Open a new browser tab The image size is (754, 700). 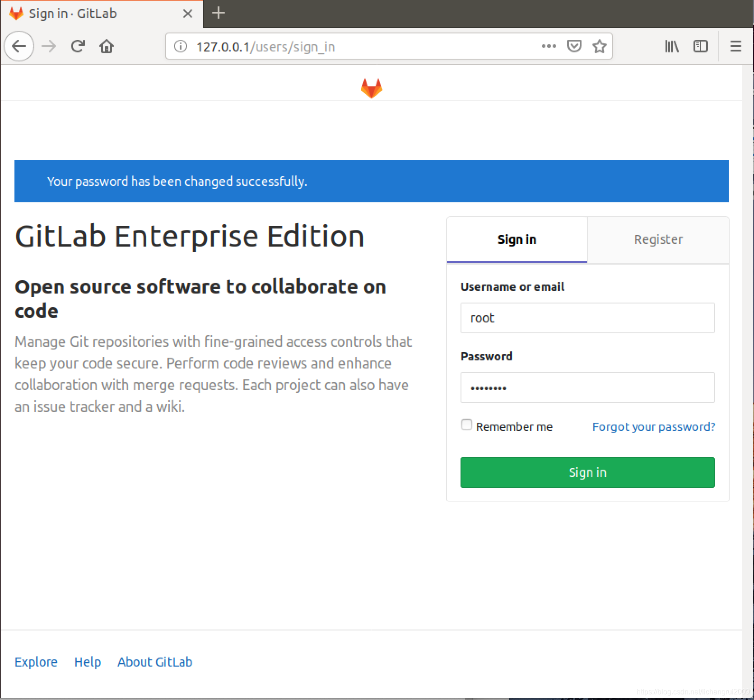click(x=218, y=13)
